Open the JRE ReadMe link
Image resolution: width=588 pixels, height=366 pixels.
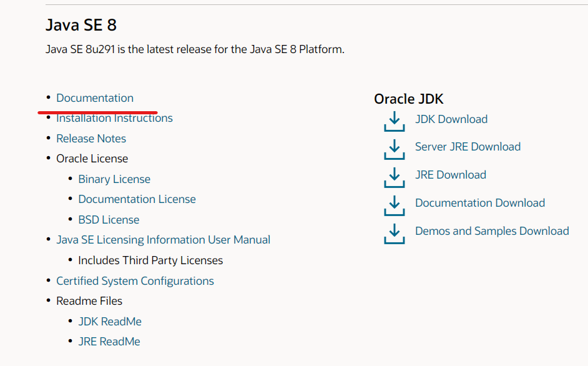109,342
